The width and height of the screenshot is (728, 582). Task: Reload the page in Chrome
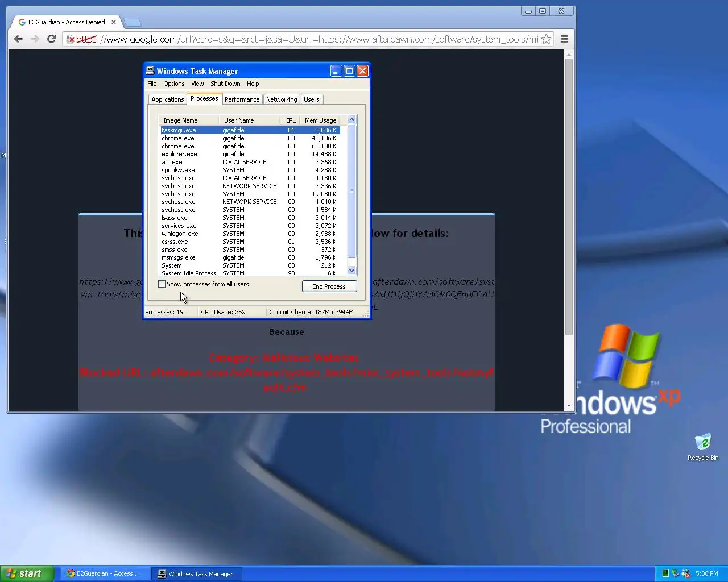click(x=51, y=39)
